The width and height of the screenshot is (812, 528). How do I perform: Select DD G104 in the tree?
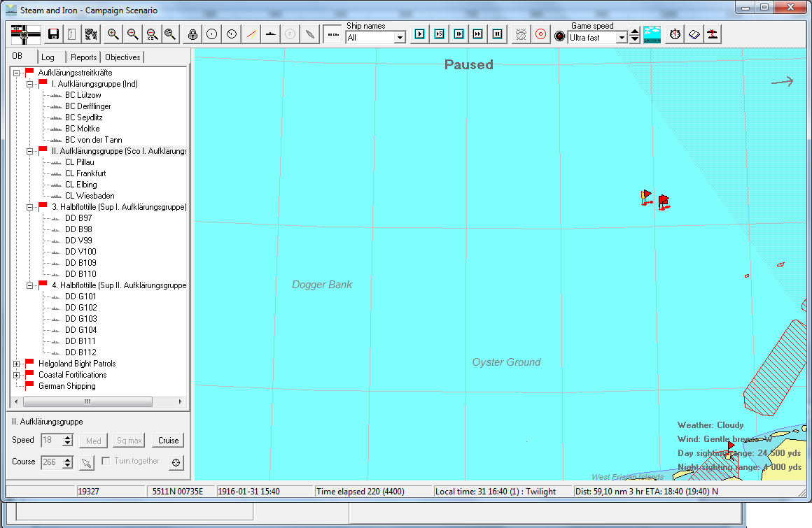80,330
